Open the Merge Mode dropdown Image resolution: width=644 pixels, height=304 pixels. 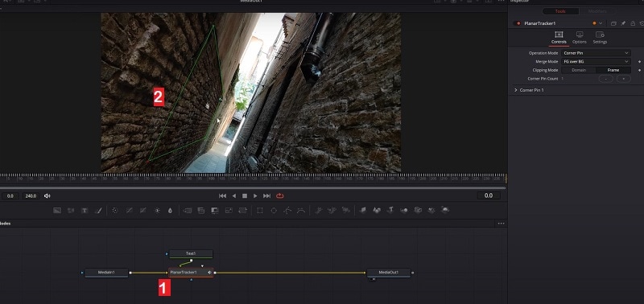pyautogui.click(x=596, y=62)
